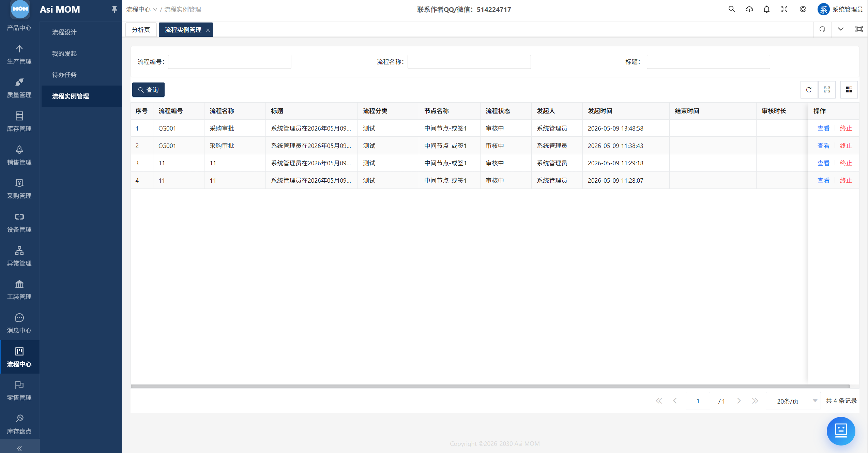Click 流程状态 column header
This screenshot has height=453, width=868.
click(x=506, y=111)
